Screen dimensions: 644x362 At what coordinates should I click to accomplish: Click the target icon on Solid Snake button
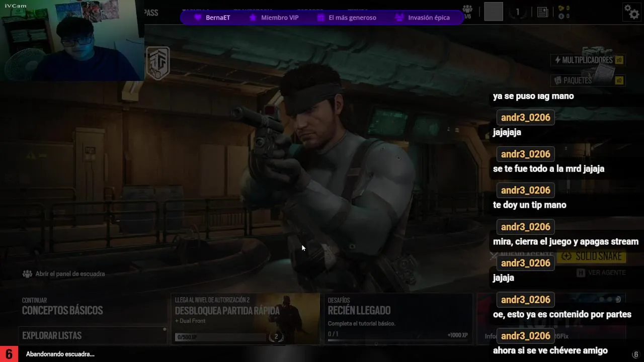(566, 256)
